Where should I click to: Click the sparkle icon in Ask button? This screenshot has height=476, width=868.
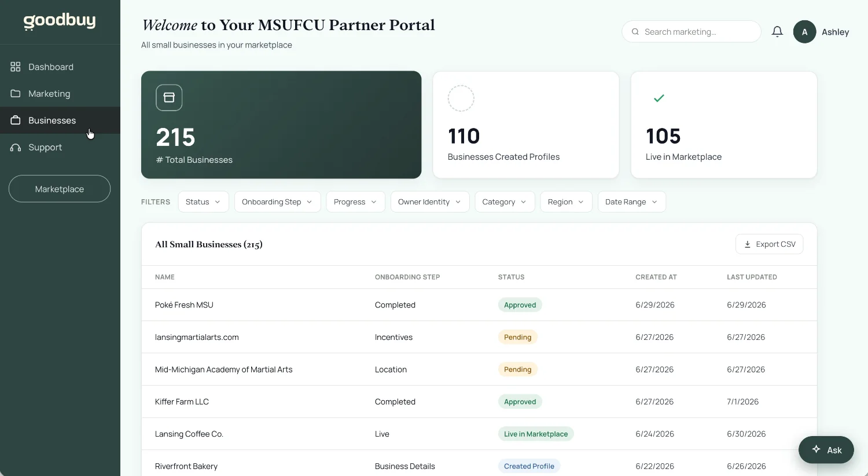pyautogui.click(x=816, y=449)
